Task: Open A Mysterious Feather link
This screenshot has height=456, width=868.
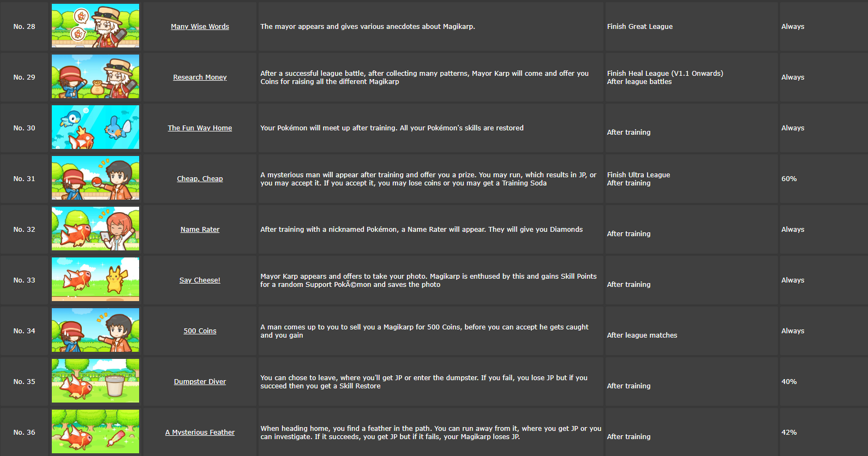Action: 200,432
